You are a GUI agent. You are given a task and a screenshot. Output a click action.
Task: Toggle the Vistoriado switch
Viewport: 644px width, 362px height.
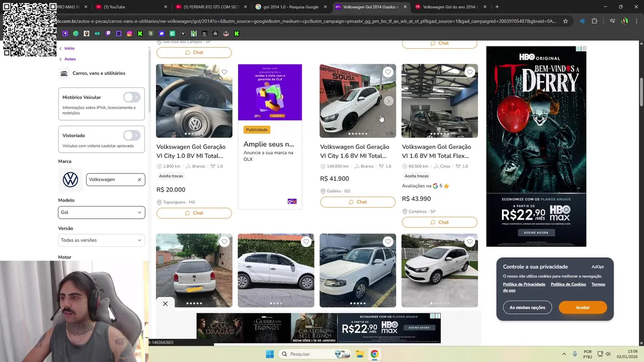pos(131,135)
